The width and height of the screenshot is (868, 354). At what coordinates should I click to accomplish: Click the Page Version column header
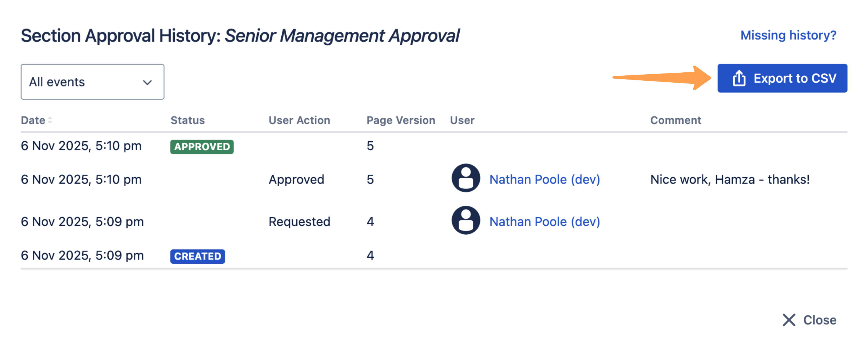(400, 120)
